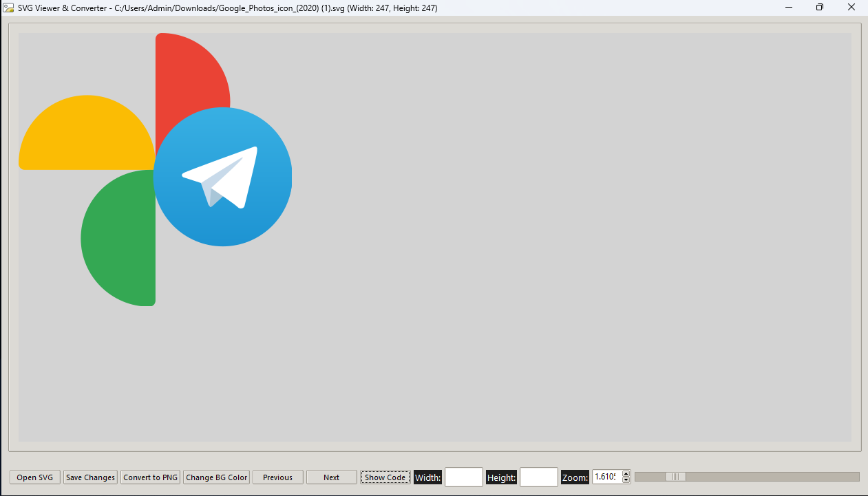
Task: Decrease zoom with the down stepper arrow
Action: (x=626, y=480)
